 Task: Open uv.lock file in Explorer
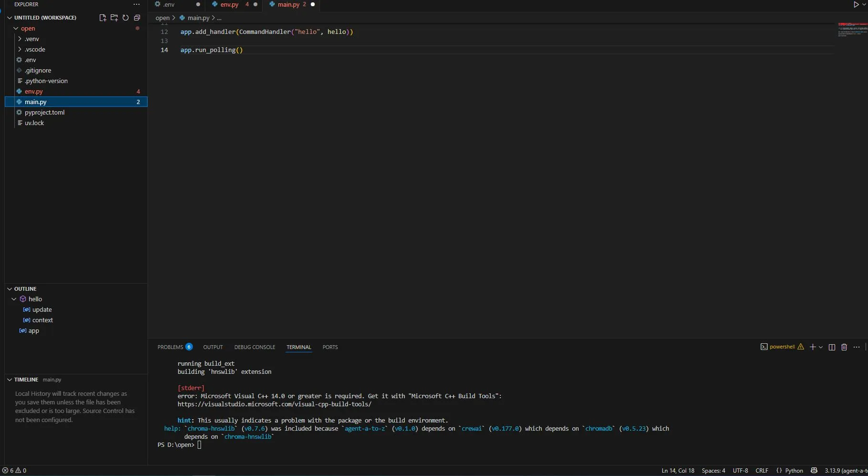click(x=76, y=123)
